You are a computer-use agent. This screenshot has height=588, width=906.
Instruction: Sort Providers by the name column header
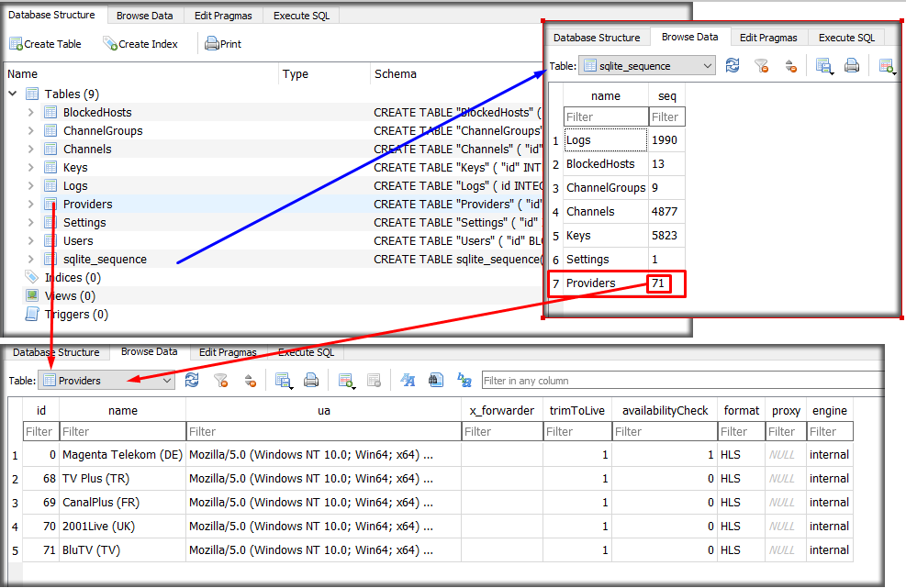point(122,411)
